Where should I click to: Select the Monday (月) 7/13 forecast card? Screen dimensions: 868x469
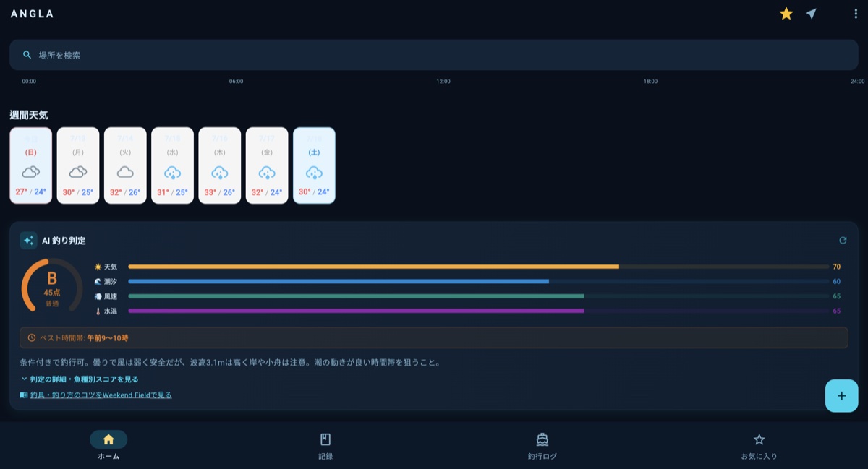(x=78, y=165)
